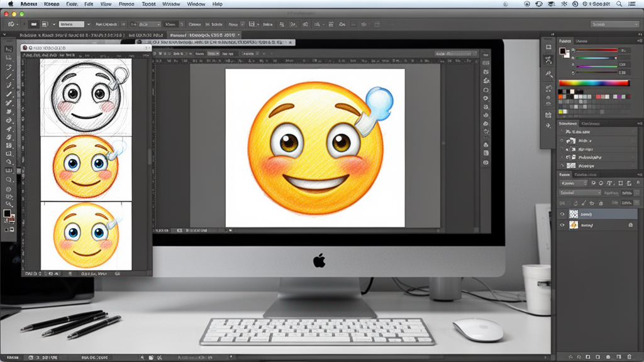
Task: Select the Zoom magnifier tool in left toolbox
Action: pos(9,179)
